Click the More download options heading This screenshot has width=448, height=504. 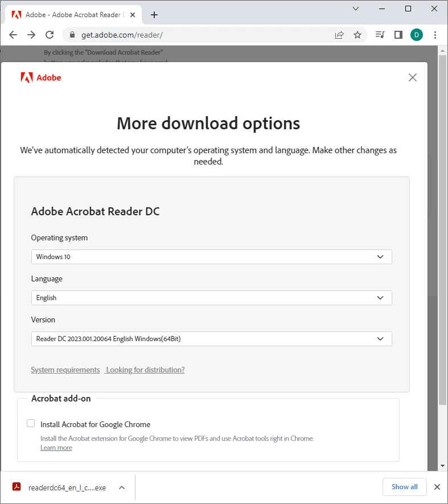(208, 124)
